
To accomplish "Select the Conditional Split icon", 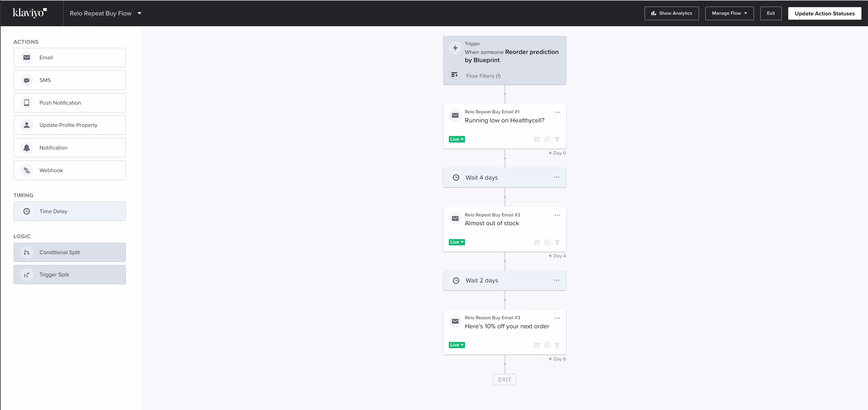I will coord(27,252).
